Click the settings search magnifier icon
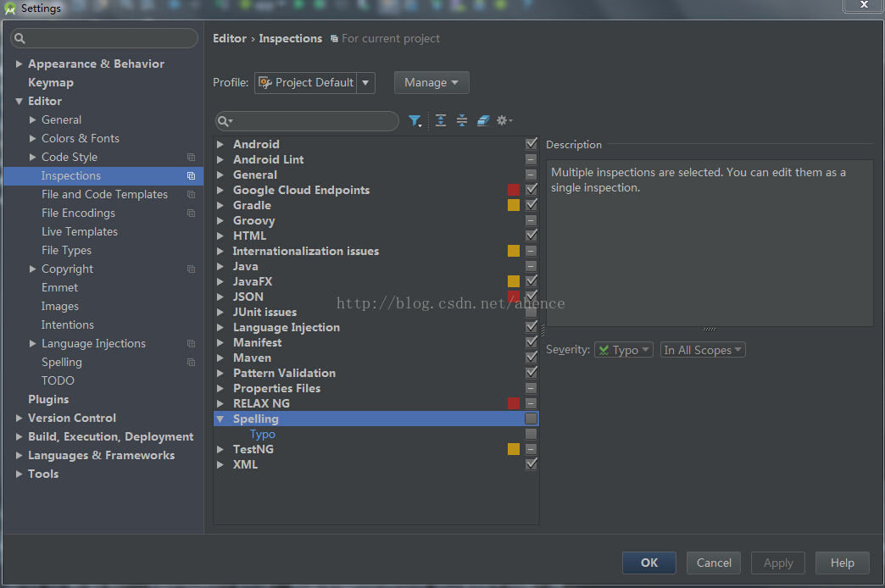Image resolution: width=885 pixels, height=588 pixels. pos(19,38)
